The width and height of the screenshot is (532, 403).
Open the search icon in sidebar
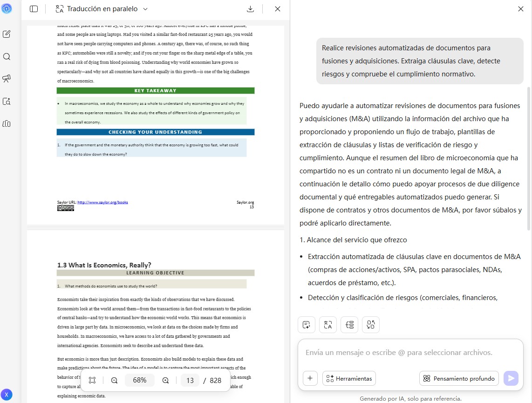(7, 56)
